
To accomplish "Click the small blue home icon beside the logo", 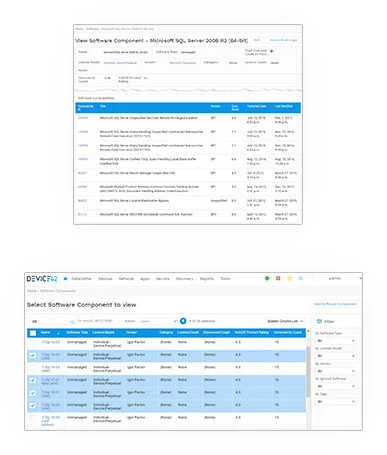I will coord(65,279).
